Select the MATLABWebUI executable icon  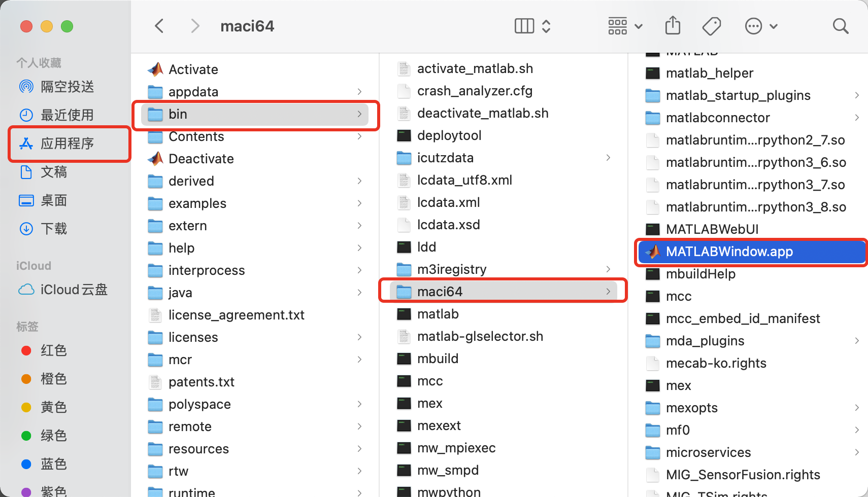coord(653,229)
